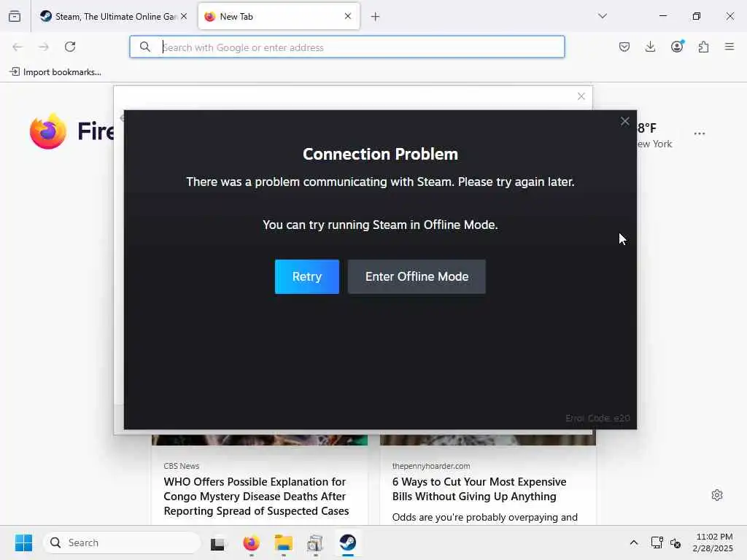The height and width of the screenshot is (560, 747).
Task: Close the white window behind the Steam dialog
Action: (x=581, y=96)
